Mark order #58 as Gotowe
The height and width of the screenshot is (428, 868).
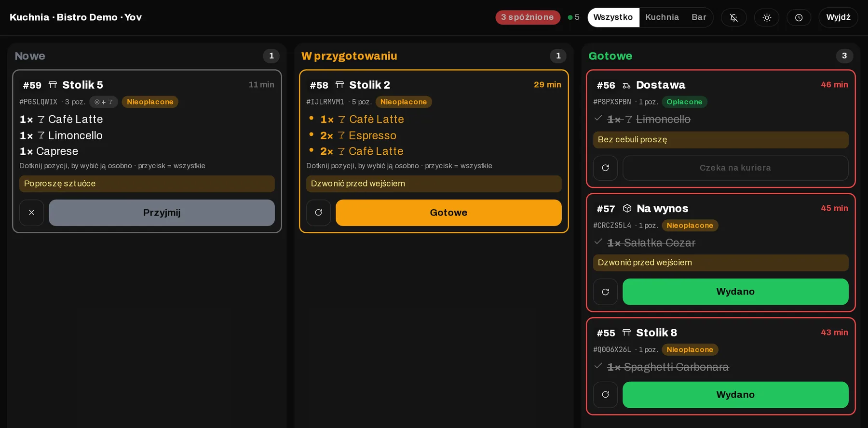(x=448, y=213)
